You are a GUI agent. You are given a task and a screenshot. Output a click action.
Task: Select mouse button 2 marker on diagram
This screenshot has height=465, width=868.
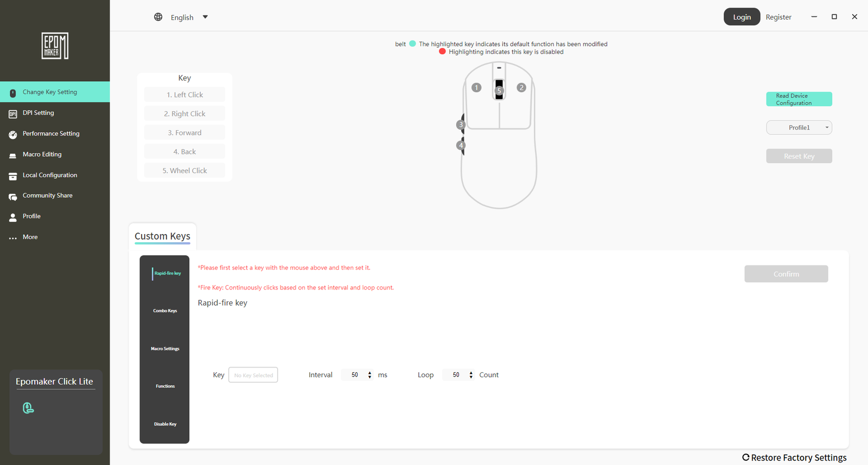click(x=521, y=87)
